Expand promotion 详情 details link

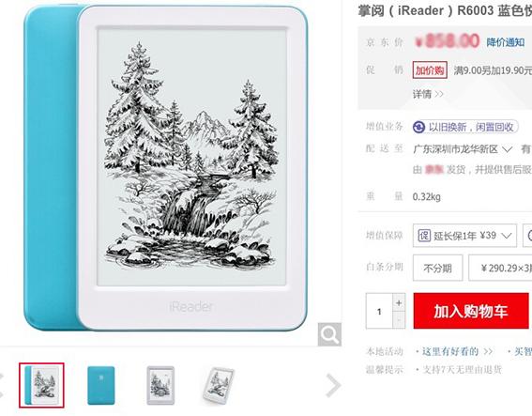coord(428,94)
